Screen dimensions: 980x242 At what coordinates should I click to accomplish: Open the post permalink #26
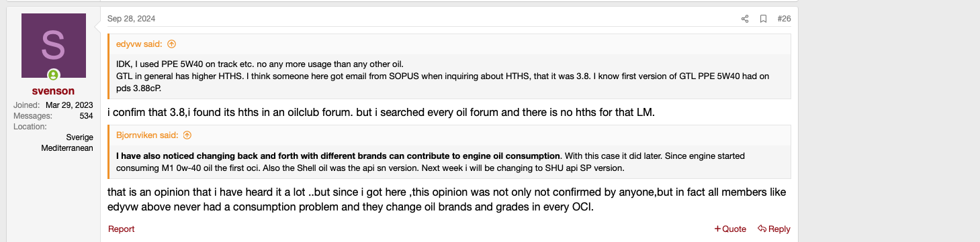click(784, 19)
